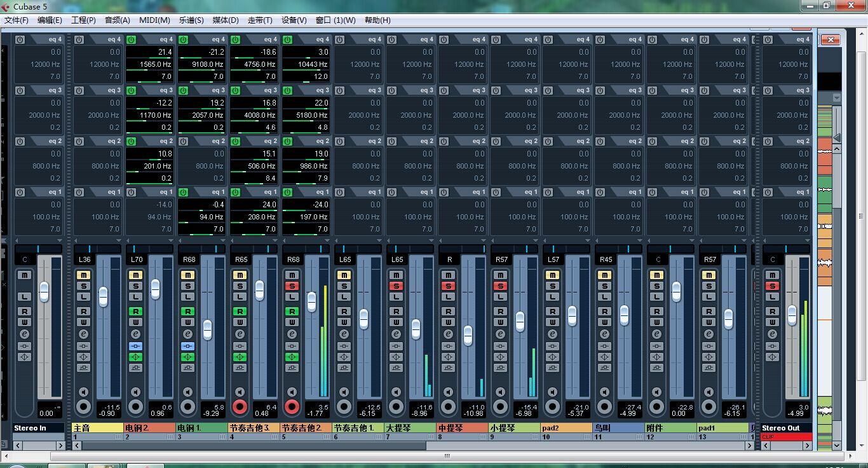Screen dimensions: 868x468
Task: Open the 音频(A) menu
Action: 117,20
